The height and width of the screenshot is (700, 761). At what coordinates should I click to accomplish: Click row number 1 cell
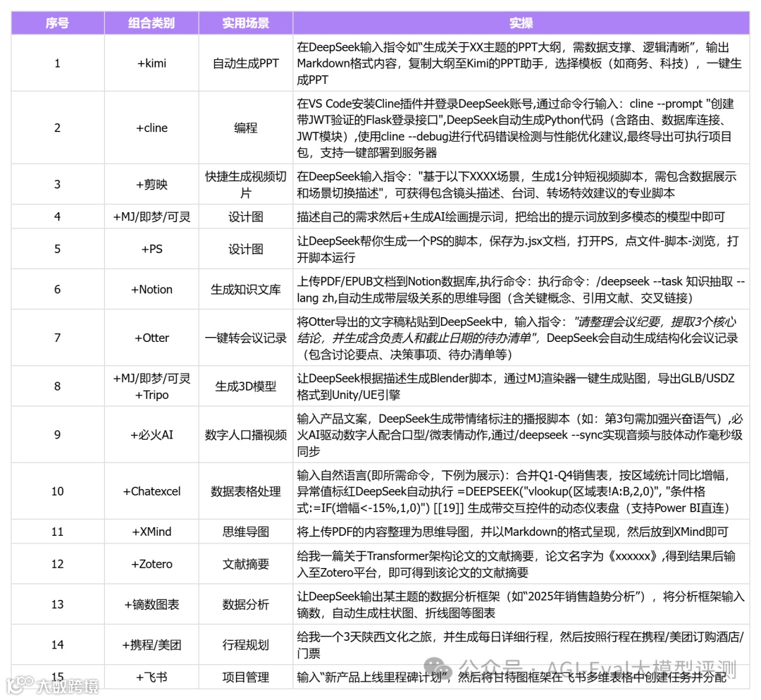[x=58, y=63]
